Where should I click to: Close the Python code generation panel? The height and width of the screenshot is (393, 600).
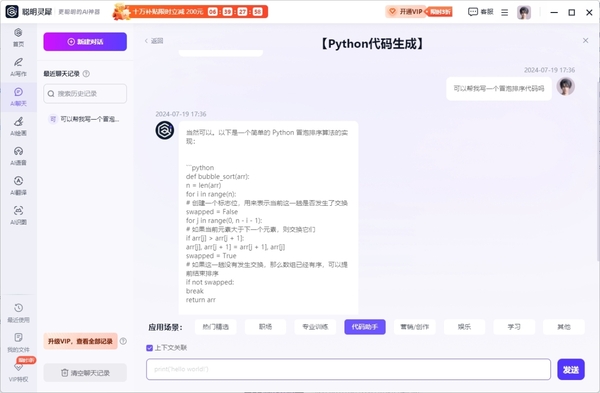(585, 40)
